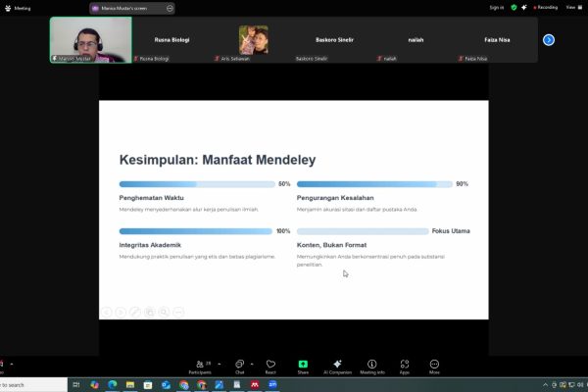Click the 'Pengurangan Kesalahan' heading
The height and width of the screenshot is (392, 588).
coord(335,198)
